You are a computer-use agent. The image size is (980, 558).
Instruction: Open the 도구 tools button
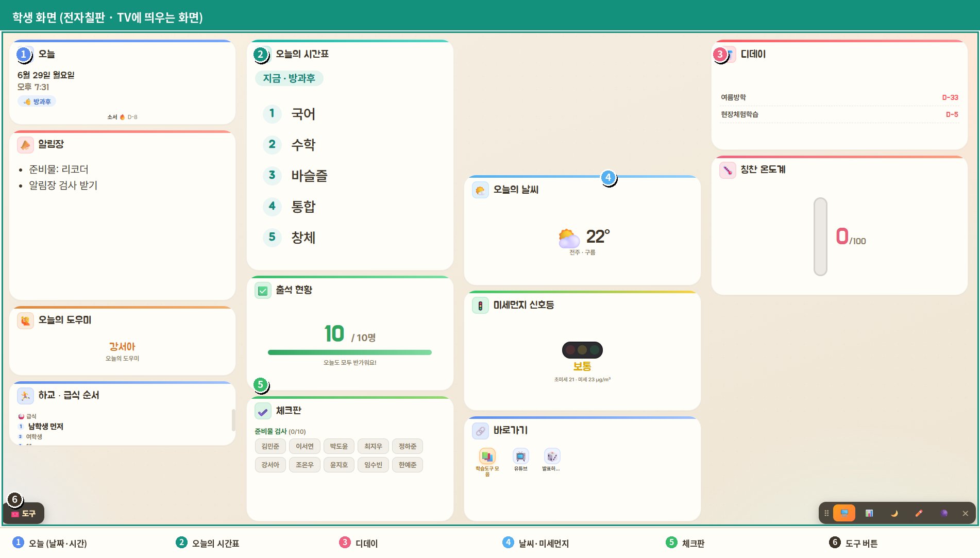tap(24, 514)
